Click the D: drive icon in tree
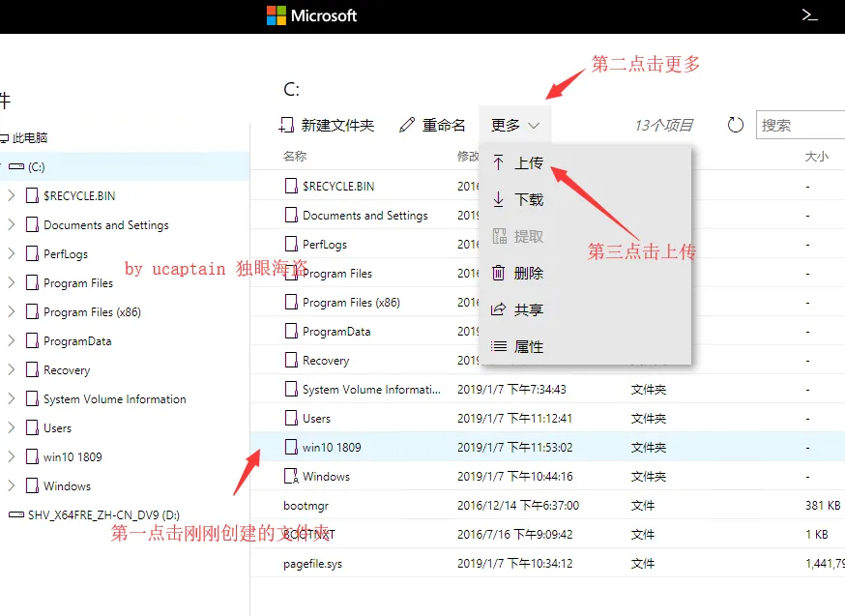 16,514
